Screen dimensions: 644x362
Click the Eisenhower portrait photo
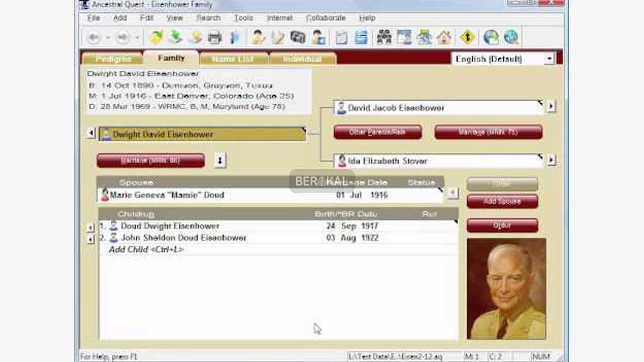(x=506, y=289)
